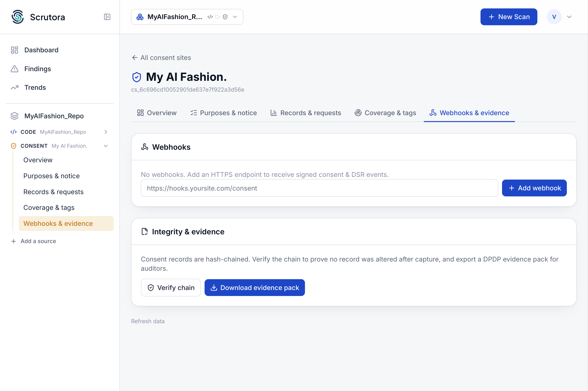Click the MyAIFashion_Repo layers icon

tap(14, 116)
